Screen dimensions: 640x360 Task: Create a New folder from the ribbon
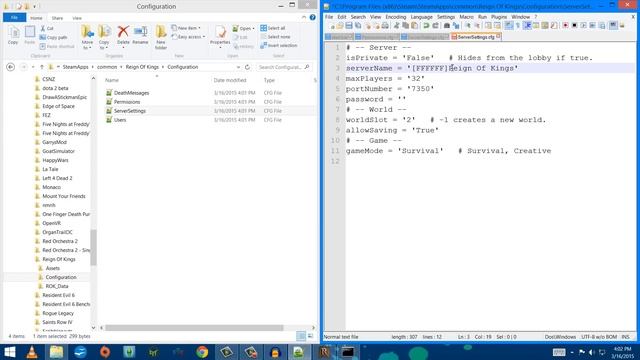(x=161, y=37)
